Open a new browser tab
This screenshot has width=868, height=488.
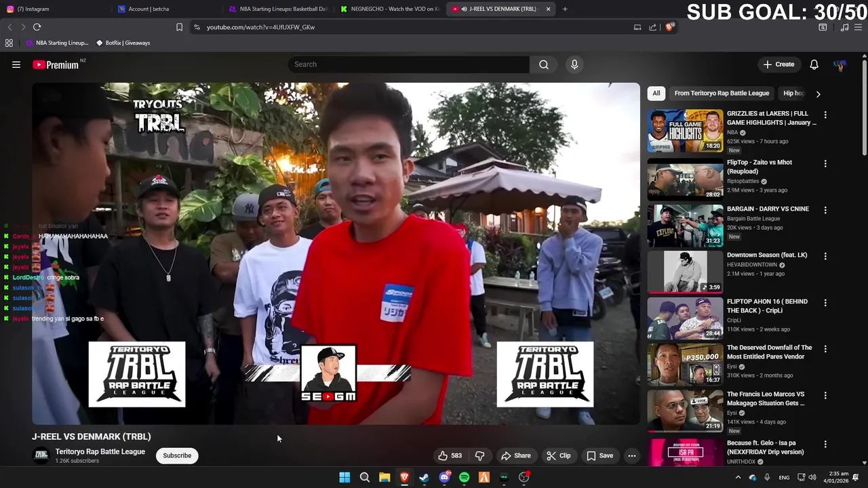[x=565, y=9]
